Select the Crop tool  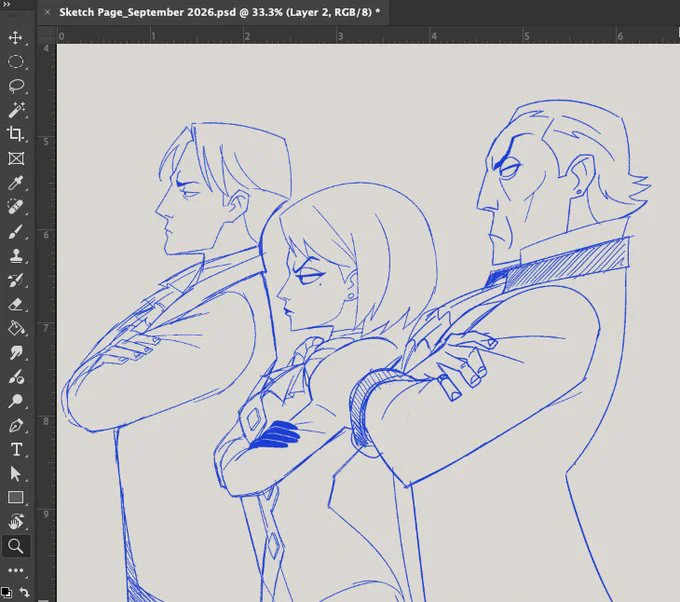(16, 134)
